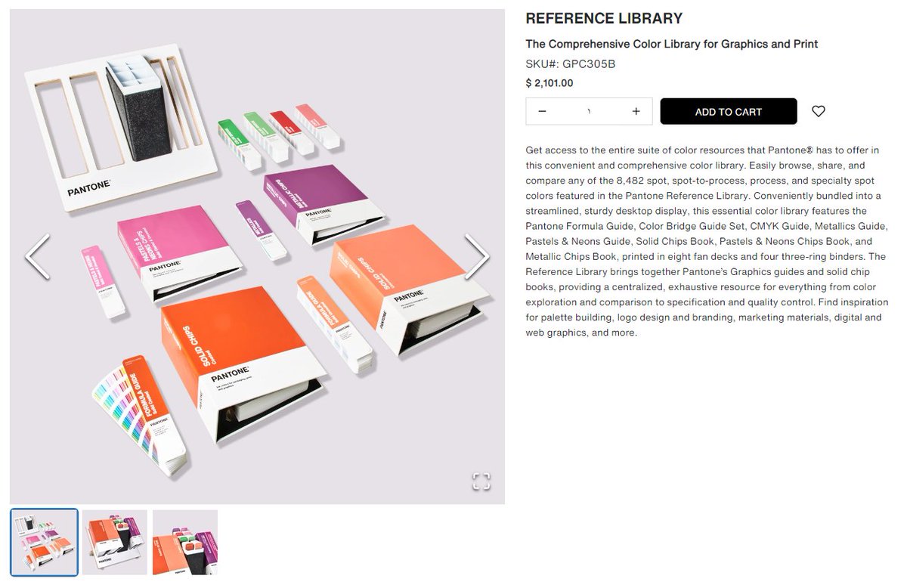Viewport: 907px width, 588px height.
Task: Click the ADD TO CART button
Action: [729, 111]
